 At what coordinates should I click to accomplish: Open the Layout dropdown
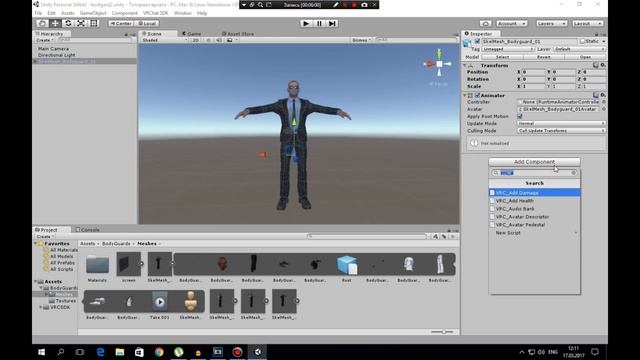[587, 23]
